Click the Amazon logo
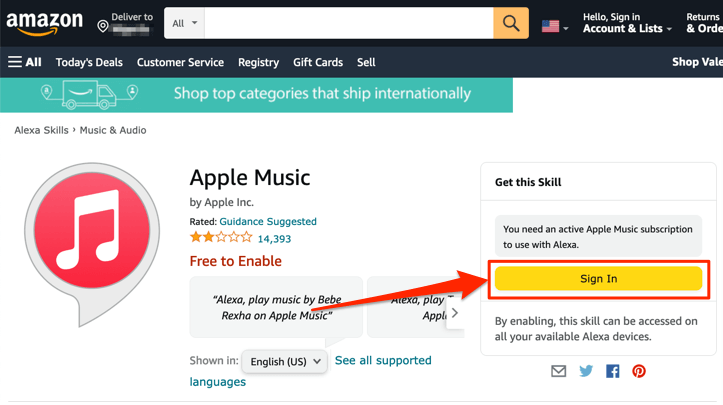This screenshot has width=723, height=405. click(x=44, y=23)
